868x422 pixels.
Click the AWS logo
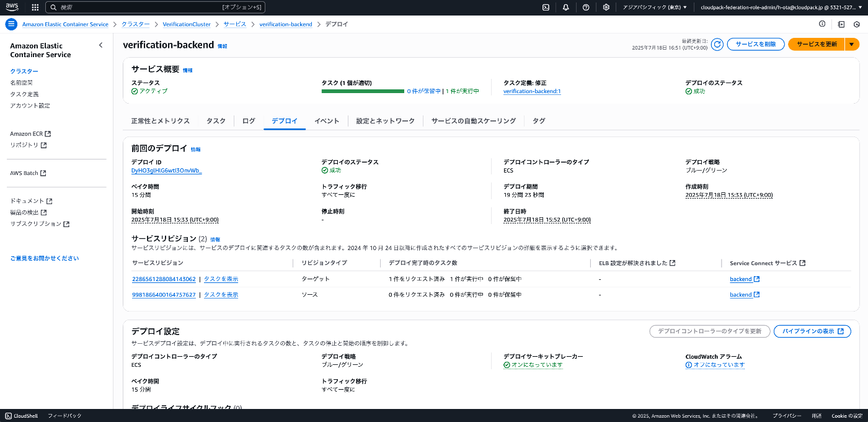click(13, 7)
